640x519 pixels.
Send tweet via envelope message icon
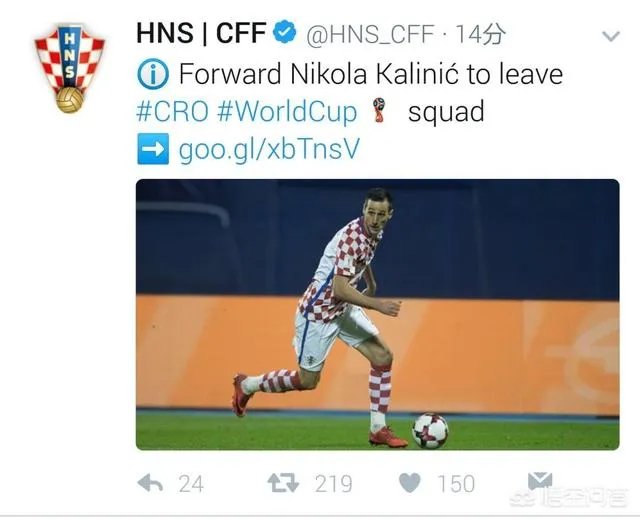[540, 481]
